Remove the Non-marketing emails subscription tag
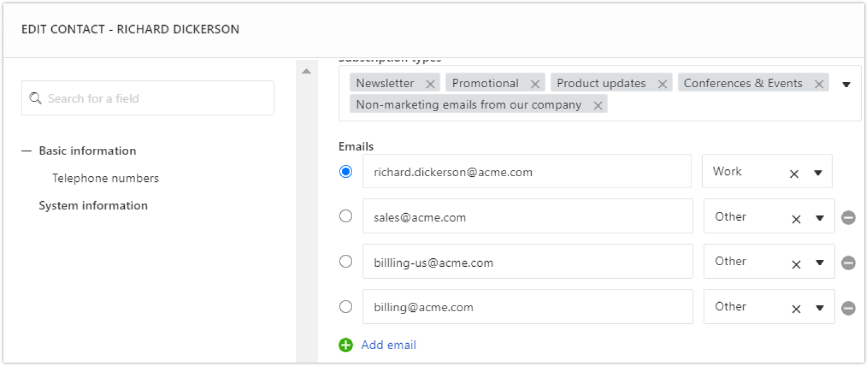 (597, 104)
